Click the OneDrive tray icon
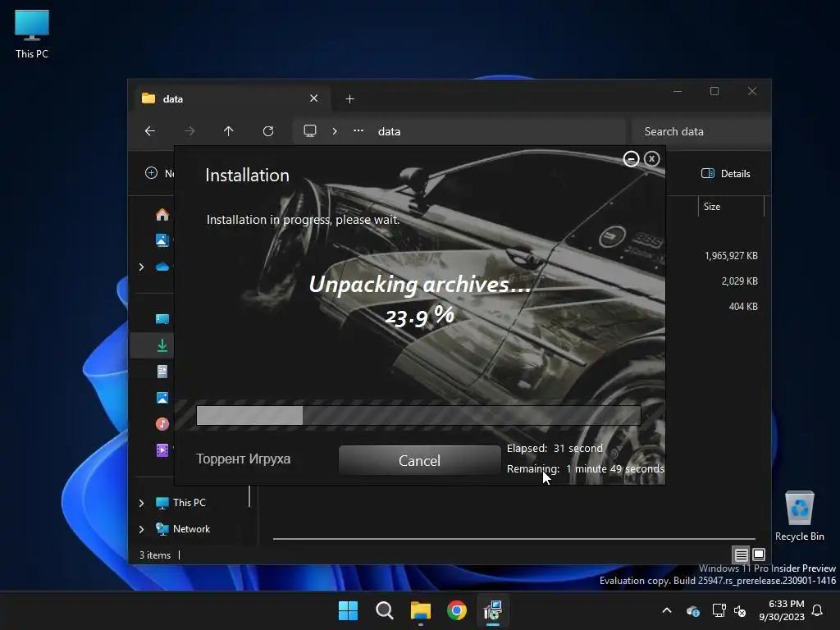 coord(693,610)
